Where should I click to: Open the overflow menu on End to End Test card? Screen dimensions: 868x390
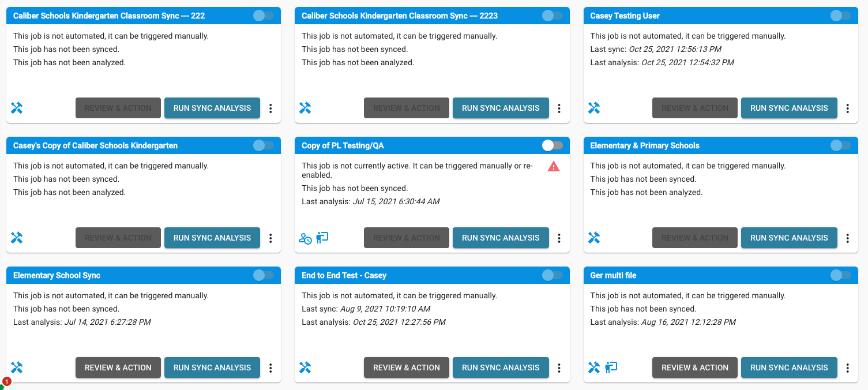pyautogui.click(x=559, y=367)
